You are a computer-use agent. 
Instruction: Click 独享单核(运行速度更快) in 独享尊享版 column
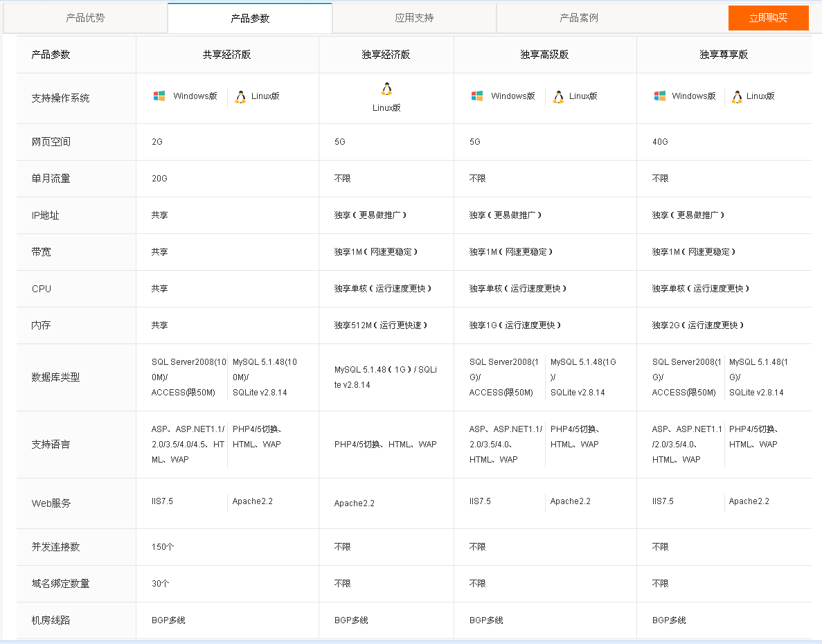pos(700,288)
